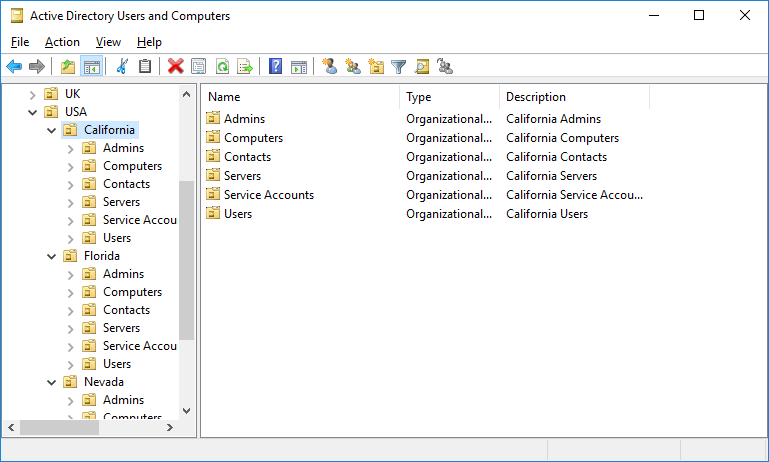
Task: Select California's Computers in the tree
Action: (132, 166)
